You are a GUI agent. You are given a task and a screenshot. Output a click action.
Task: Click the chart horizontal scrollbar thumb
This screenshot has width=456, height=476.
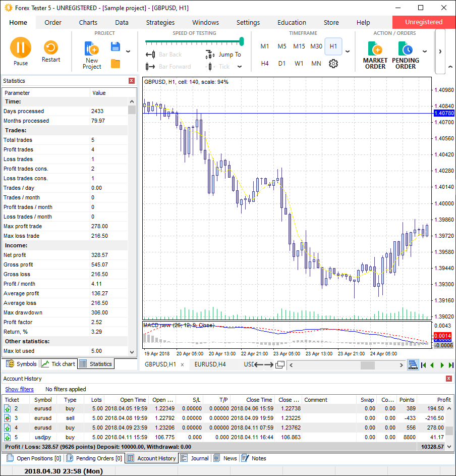coord(367,365)
